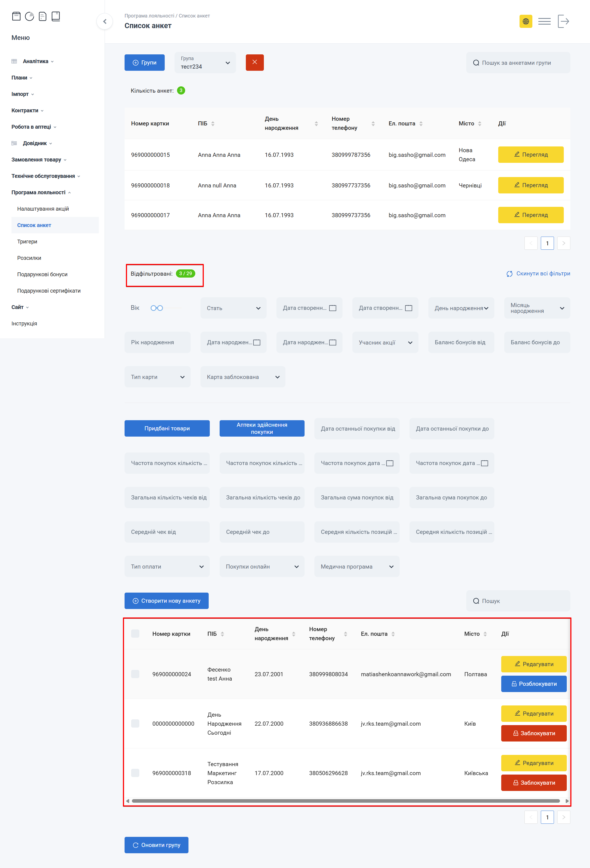Image resolution: width=590 pixels, height=868 pixels.
Task: Open the pie chart icon in sidebar header
Action: click(29, 16)
